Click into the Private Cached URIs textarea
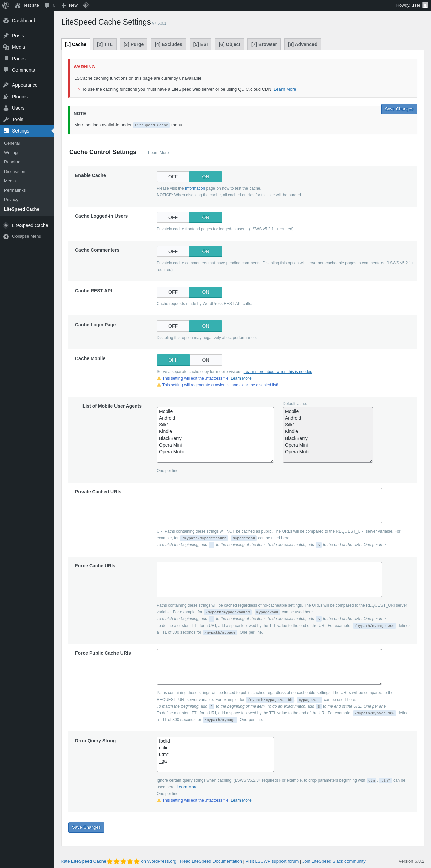 point(269,505)
